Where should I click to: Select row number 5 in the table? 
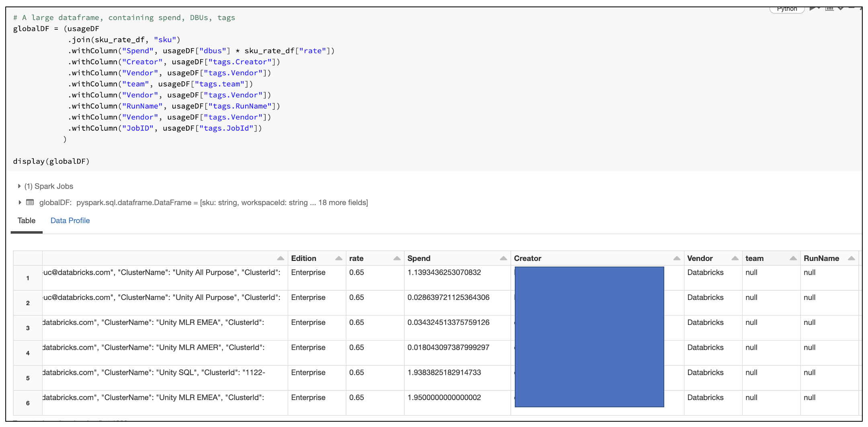(28, 378)
